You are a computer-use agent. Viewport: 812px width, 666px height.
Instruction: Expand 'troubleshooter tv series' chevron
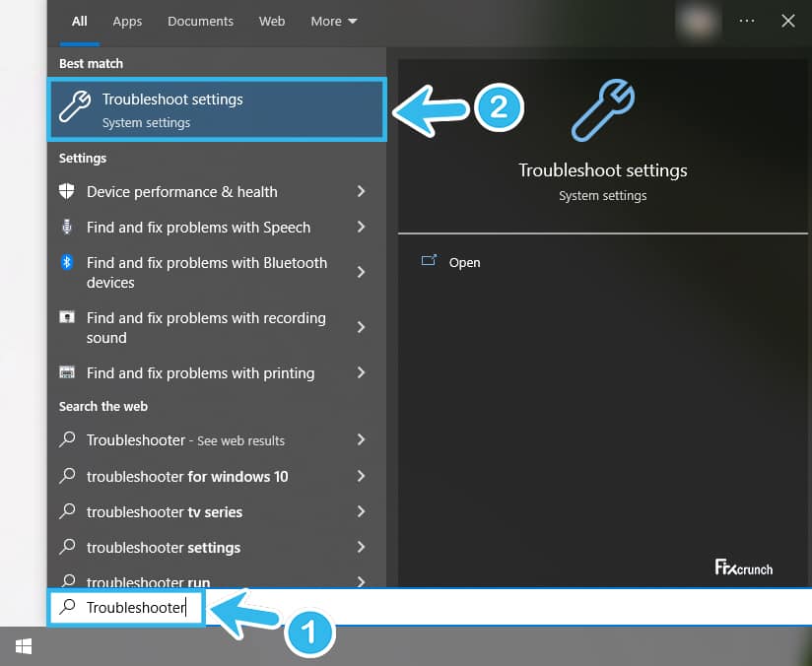[361, 511]
